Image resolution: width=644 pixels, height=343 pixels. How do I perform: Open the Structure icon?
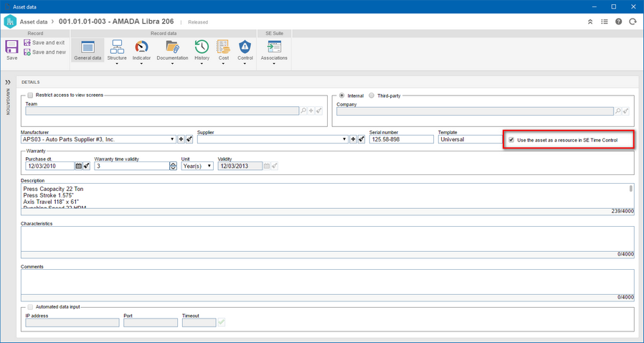117,47
